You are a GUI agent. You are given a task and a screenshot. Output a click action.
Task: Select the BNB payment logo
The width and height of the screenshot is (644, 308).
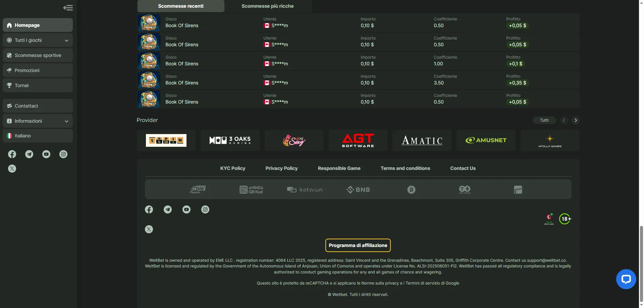(358, 190)
